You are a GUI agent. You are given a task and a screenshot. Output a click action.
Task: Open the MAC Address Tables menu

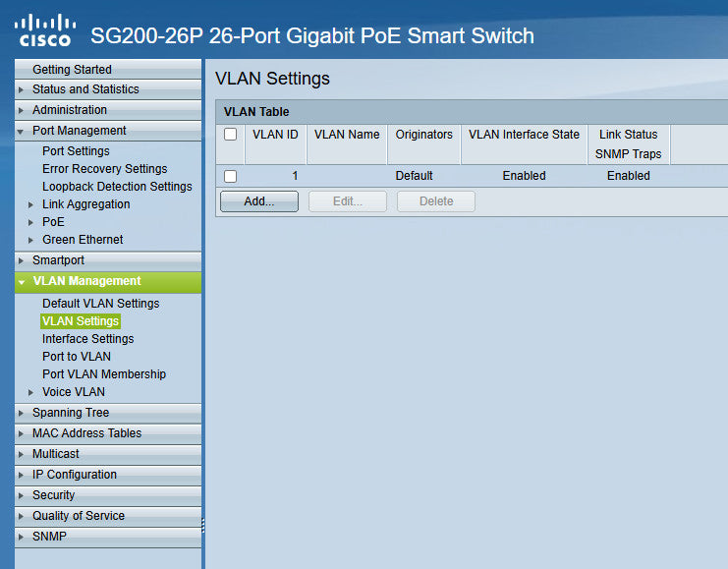click(x=86, y=433)
